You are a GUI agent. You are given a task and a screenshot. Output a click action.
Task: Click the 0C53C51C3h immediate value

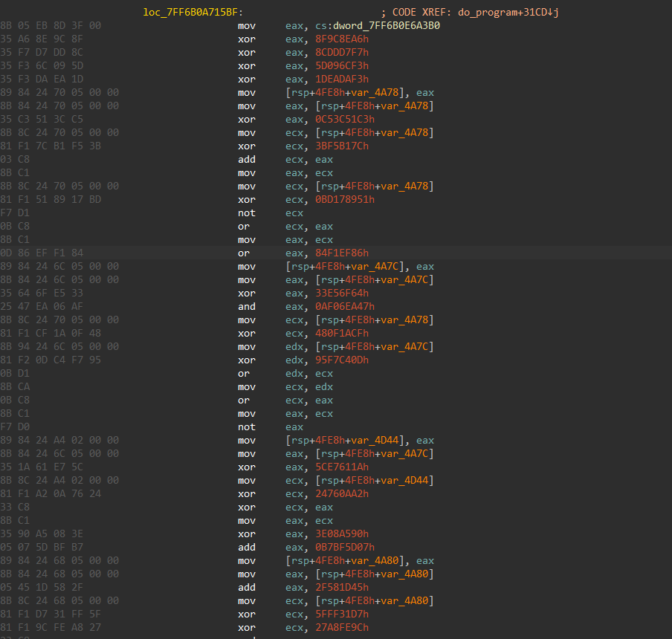[x=346, y=120]
